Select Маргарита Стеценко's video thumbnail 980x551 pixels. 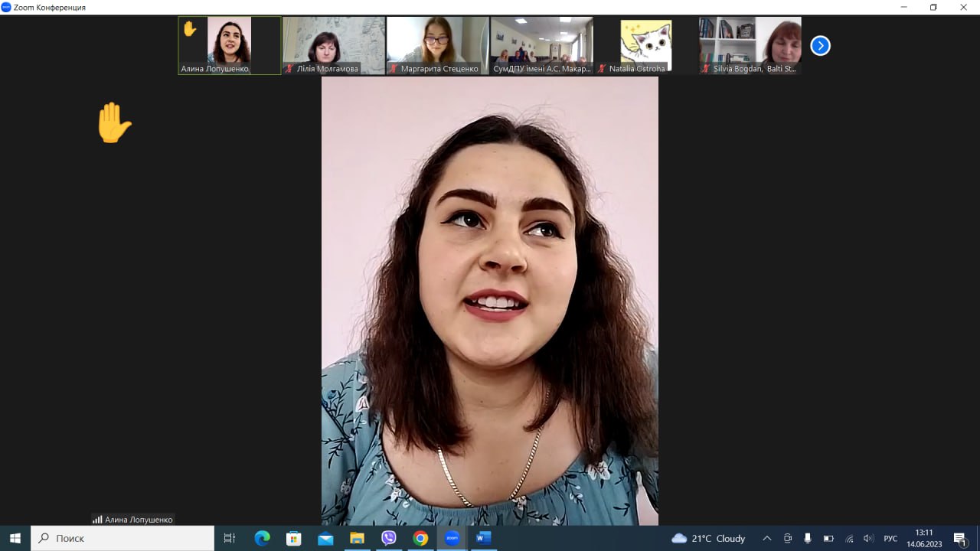point(437,44)
